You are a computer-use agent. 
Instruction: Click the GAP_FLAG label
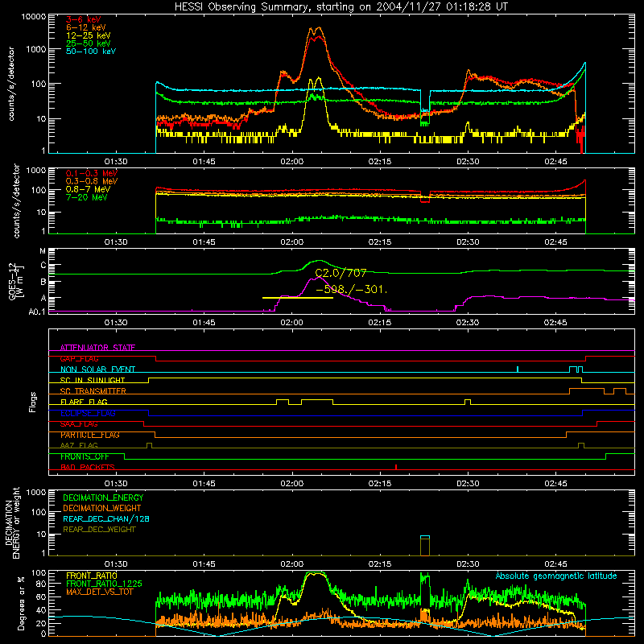[x=79, y=358]
